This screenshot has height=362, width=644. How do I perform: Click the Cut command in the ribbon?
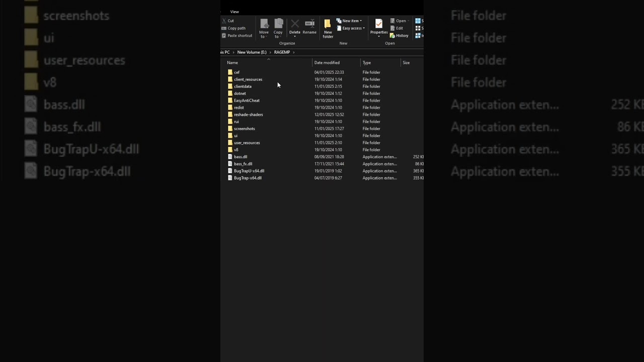(228, 21)
